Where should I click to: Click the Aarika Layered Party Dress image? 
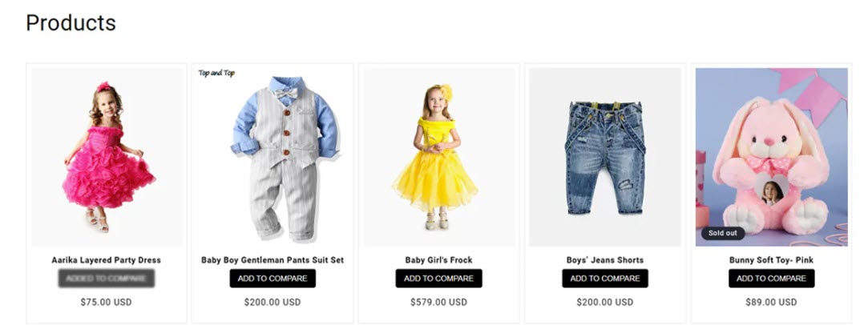pos(107,157)
